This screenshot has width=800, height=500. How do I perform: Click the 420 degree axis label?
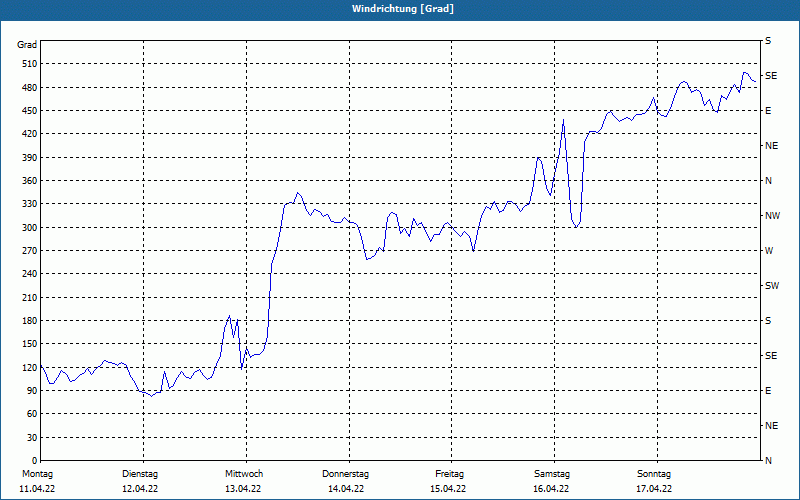click(30, 134)
